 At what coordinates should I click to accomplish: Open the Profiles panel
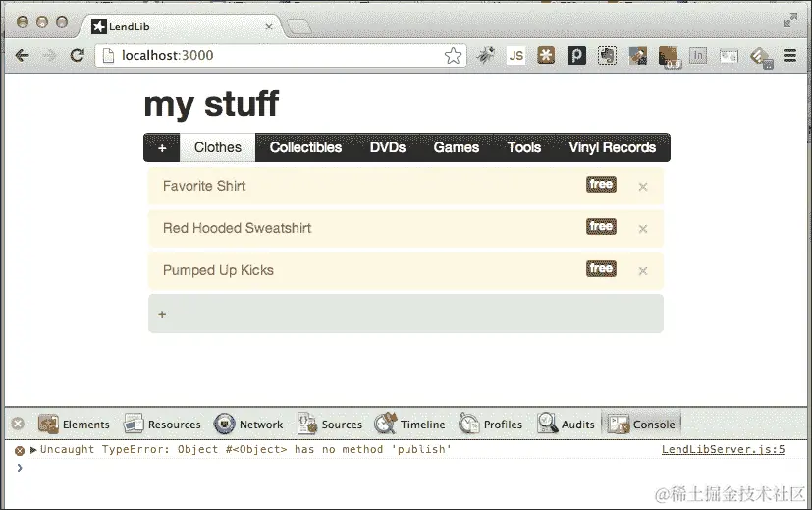(490, 424)
